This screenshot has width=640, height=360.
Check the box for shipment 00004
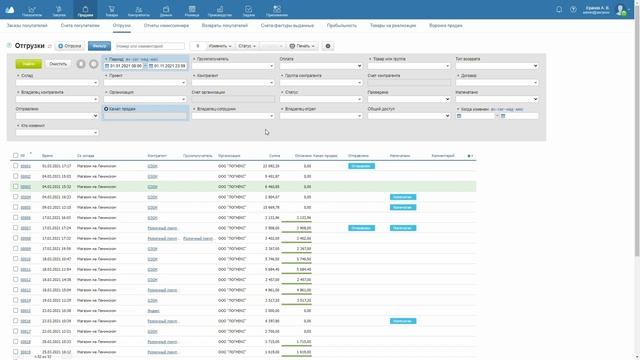click(x=16, y=197)
